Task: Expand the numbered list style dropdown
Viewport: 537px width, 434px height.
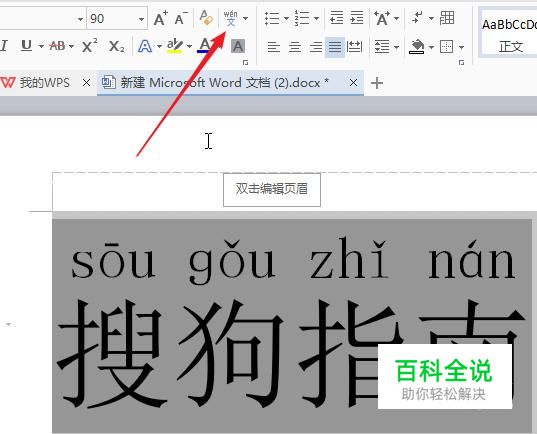Action: pyautogui.click(x=316, y=18)
